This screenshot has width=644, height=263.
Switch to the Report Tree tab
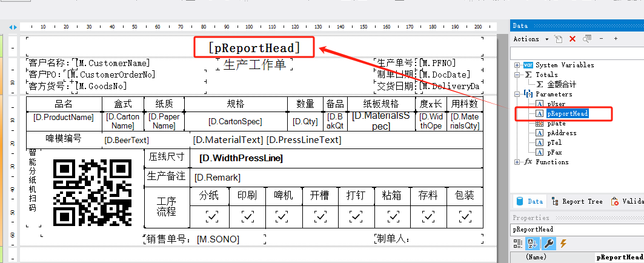point(577,201)
